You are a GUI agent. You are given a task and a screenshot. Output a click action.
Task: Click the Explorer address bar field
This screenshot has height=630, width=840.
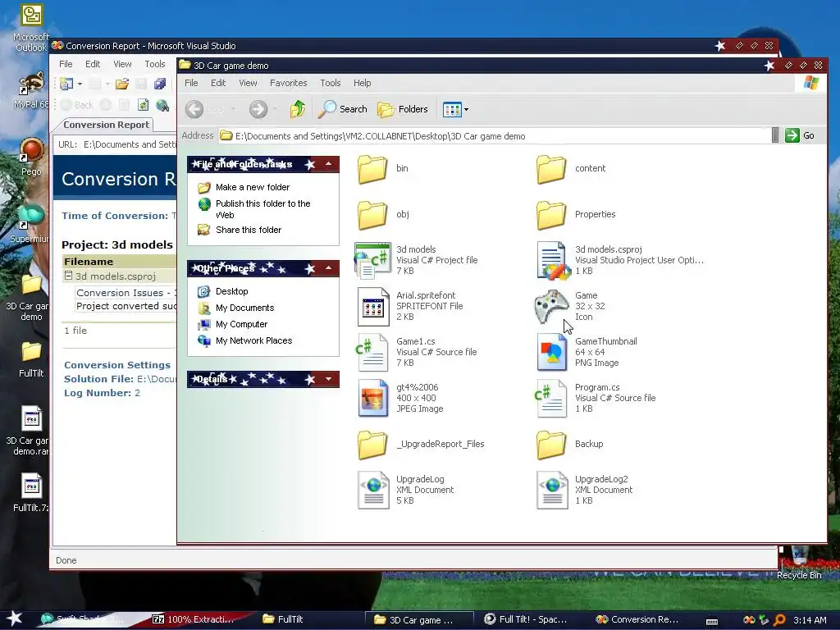(x=495, y=136)
